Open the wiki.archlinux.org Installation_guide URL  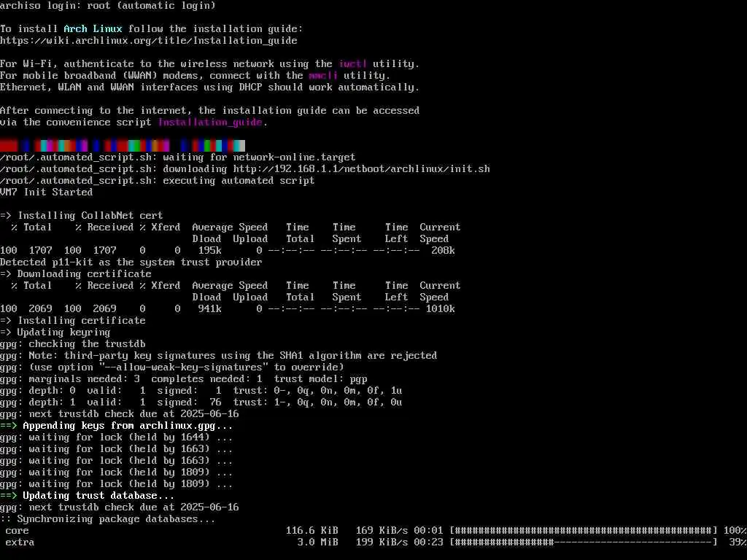tap(149, 41)
